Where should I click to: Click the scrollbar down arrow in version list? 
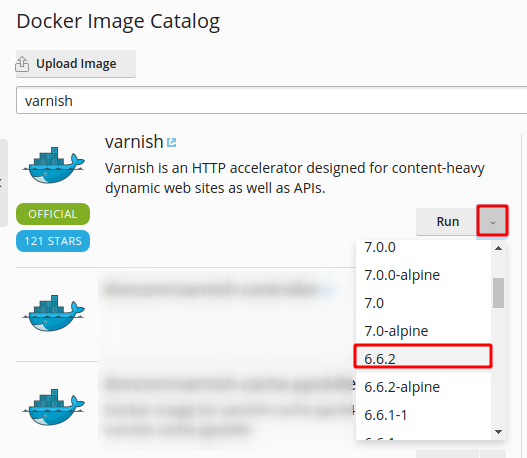click(498, 432)
